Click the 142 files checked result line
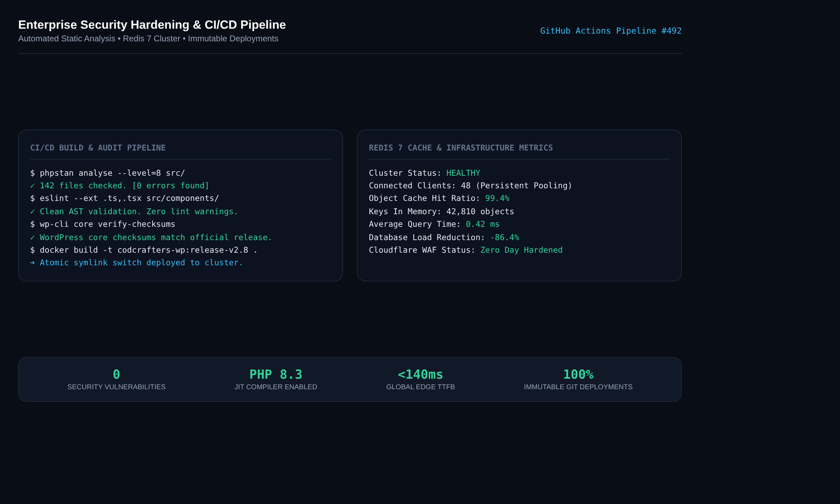 119,185
